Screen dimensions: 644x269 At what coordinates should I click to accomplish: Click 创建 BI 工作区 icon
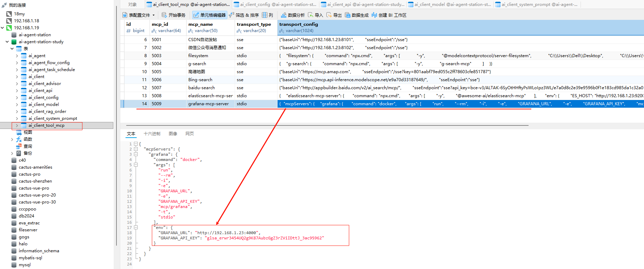(x=374, y=15)
